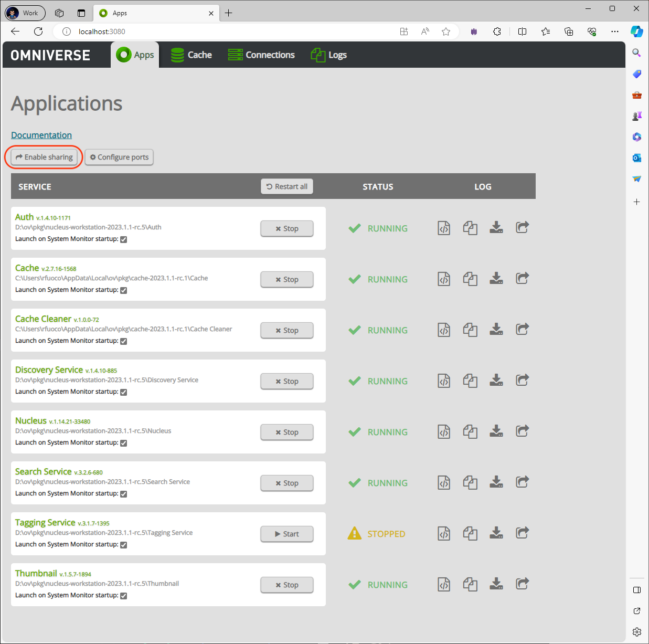Copy the Search Service log icon
Screen dimensions: 649x644
470,483
